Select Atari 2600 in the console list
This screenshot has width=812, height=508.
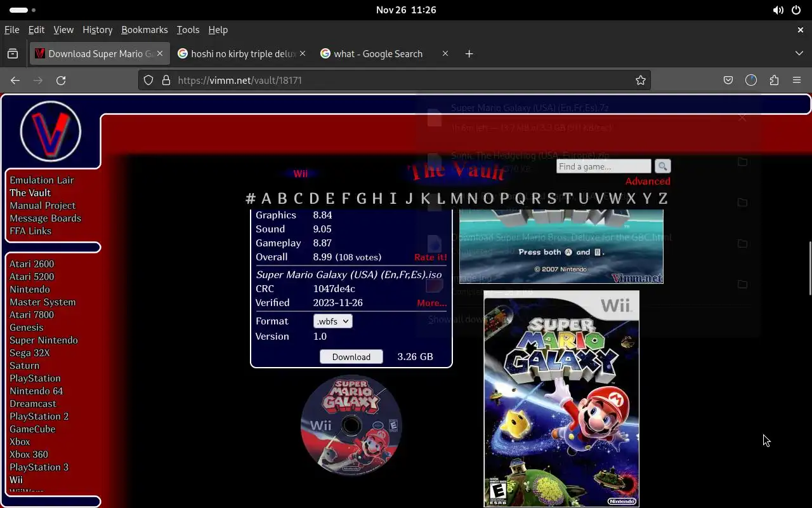pos(32,264)
